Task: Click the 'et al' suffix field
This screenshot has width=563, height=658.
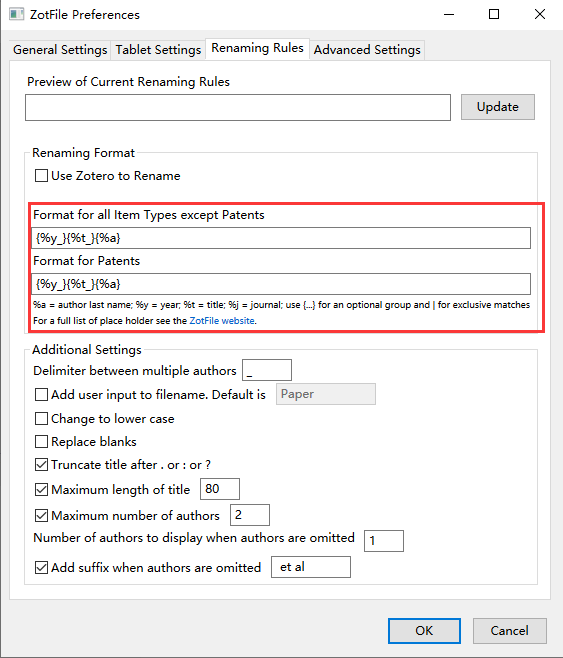Action: (311, 567)
